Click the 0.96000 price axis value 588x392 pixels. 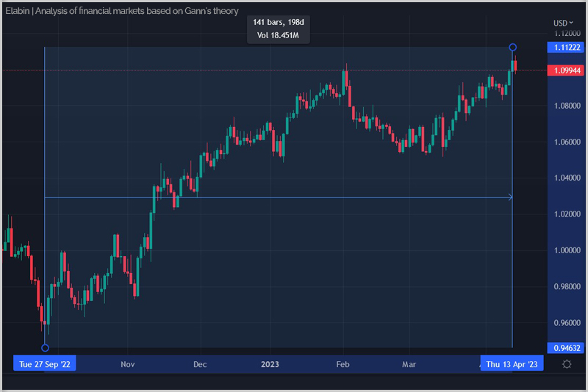[567, 323]
